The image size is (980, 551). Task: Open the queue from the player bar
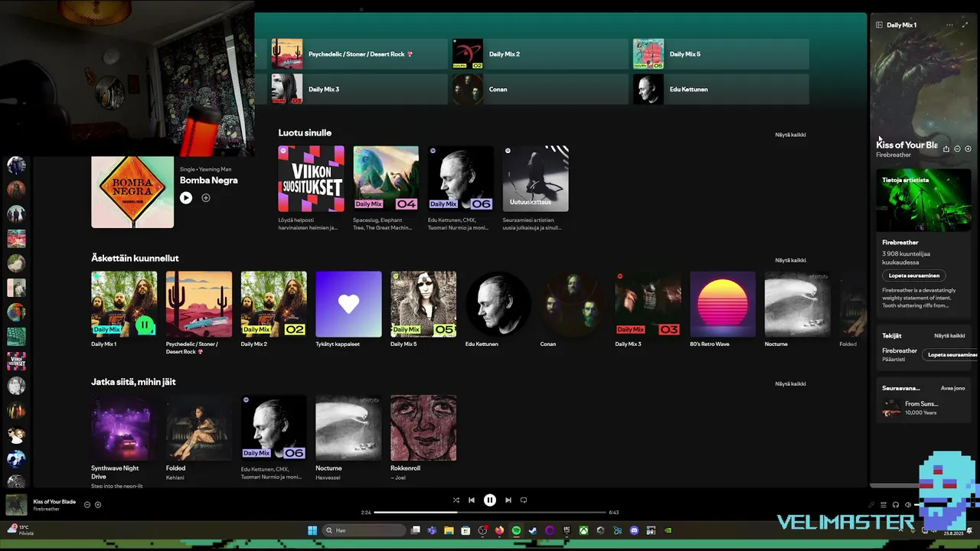(x=883, y=505)
